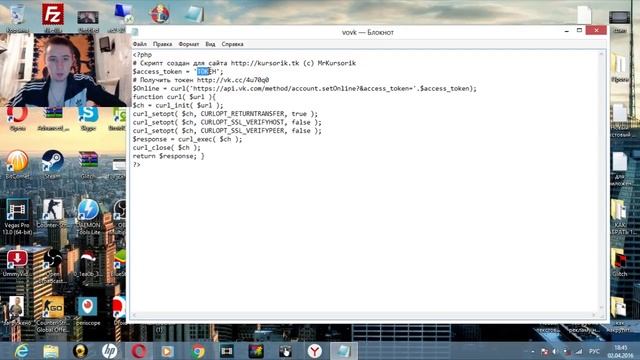Select the Periscope desktop icon

click(87, 311)
